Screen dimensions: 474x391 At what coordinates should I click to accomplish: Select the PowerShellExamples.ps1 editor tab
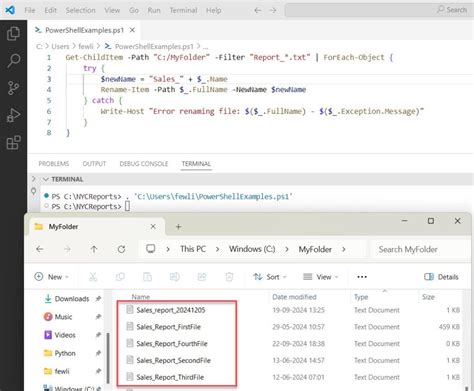click(x=85, y=30)
